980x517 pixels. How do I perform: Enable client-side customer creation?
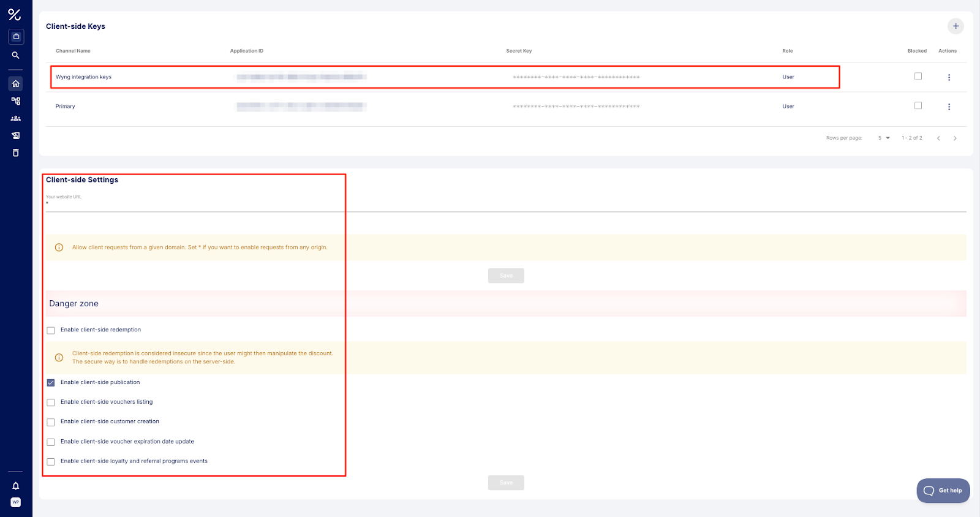pyautogui.click(x=51, y=422)
